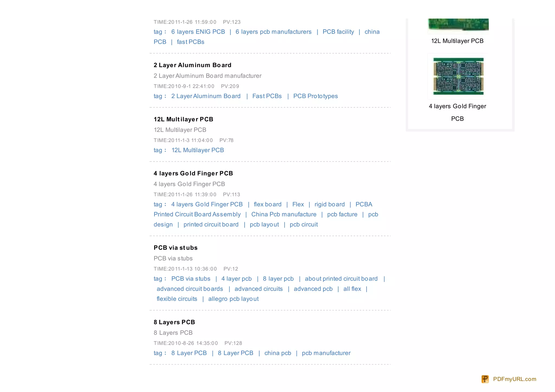The height and width of the screenshot is (392, 555).
Task: Select the 'PCB facility' tag link
Action: point(338,32)
